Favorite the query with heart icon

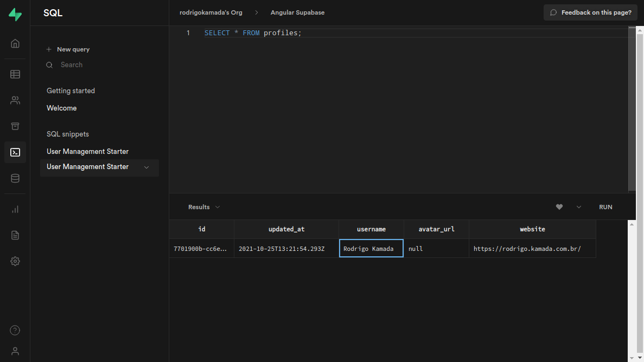[x=559, y=207]
